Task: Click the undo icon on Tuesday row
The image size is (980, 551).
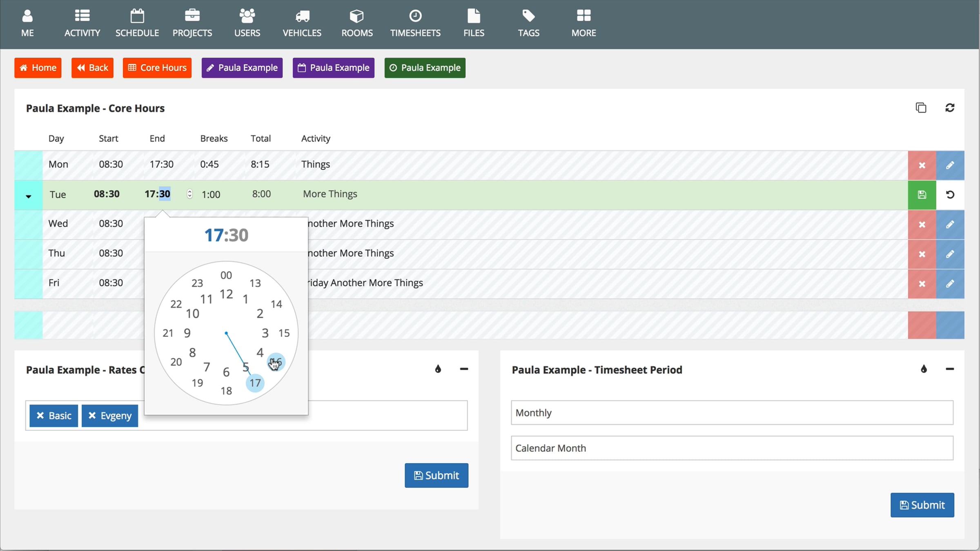Action: (950, 195)
